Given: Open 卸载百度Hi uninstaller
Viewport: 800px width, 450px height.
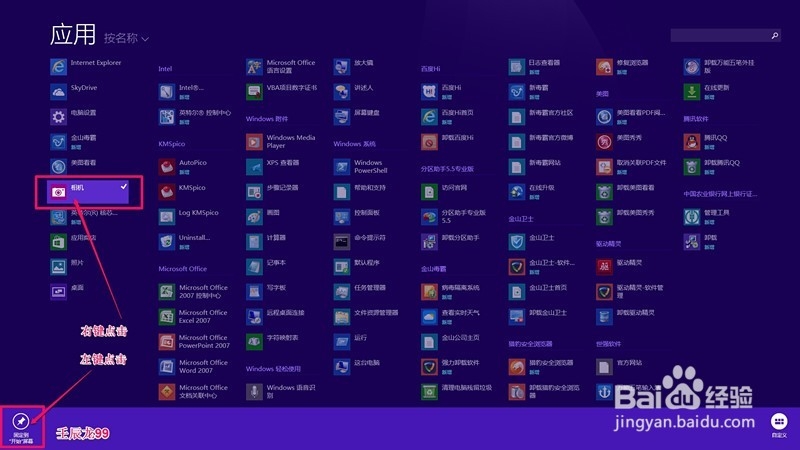Looking at the screenshot, I should click(x=448, y=141).
